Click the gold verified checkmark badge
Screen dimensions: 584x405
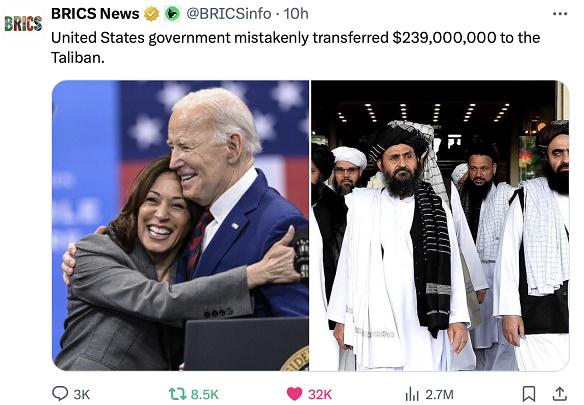(x=152, y=14)
